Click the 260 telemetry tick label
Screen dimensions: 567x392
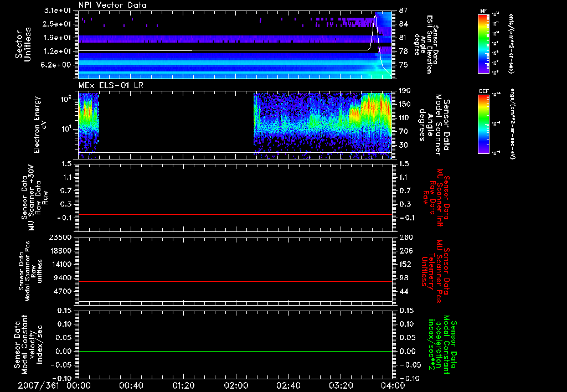405,237
